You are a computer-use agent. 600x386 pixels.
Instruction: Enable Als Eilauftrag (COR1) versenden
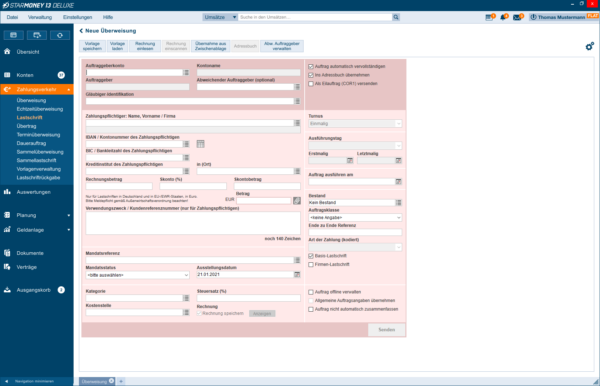pyautogui.click(x=311, y=84)
